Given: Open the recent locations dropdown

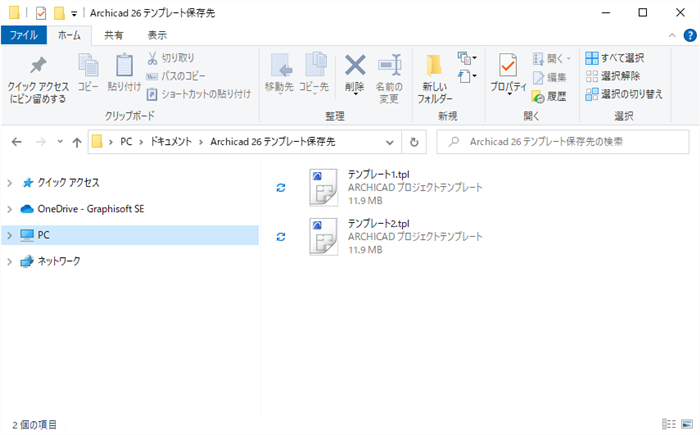Looking at the screenshot, I should click(60, 142).
